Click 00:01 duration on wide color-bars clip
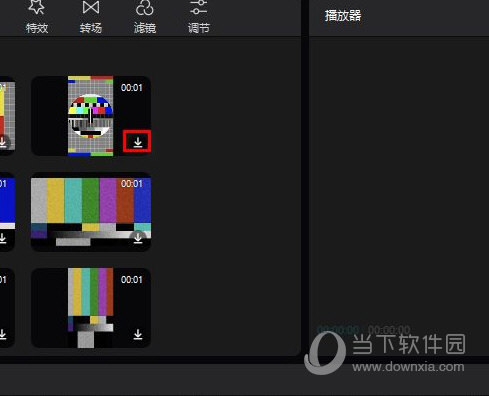This screenshot has height=396, width=489. [132, 184]
